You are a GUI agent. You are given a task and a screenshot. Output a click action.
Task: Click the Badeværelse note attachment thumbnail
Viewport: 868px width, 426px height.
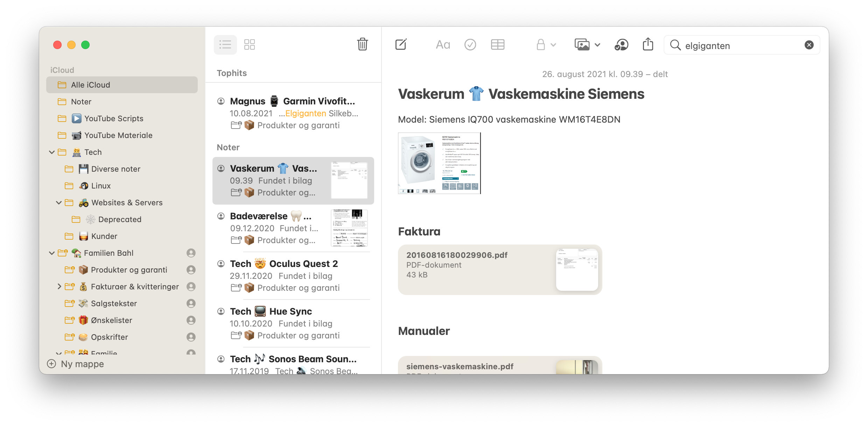pyautogui.click(x=349, y=228)
